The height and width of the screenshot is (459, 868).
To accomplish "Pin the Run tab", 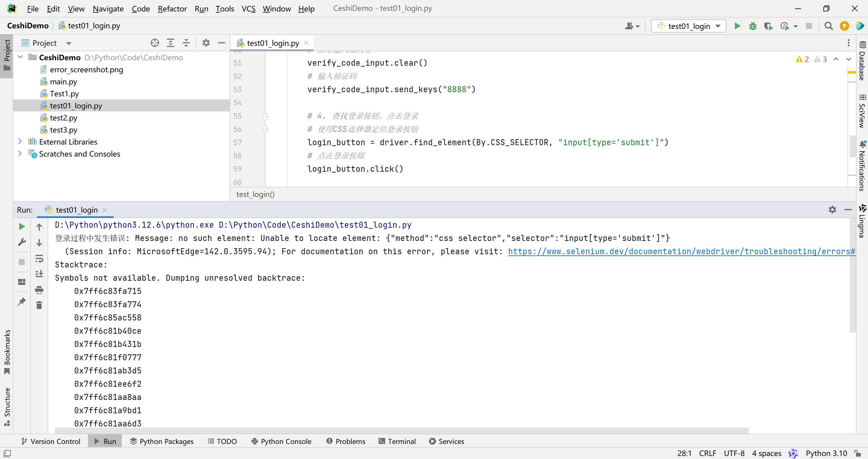I will pos(22,301).
